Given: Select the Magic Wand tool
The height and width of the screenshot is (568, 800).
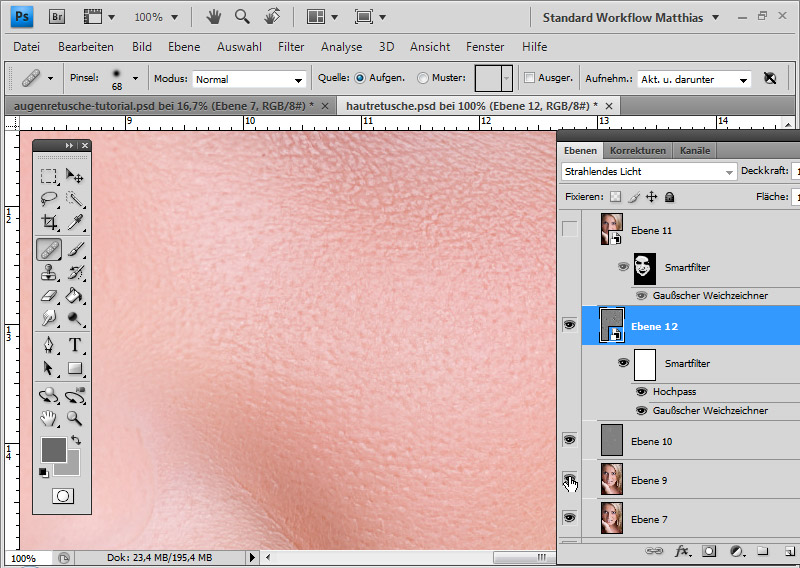Looking at the screenshot, I should (75, 199).
